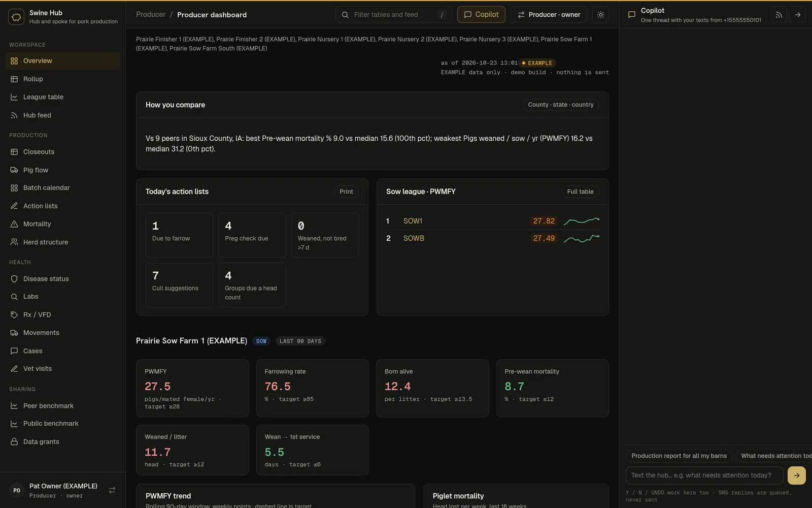The width and height of the screenshot is (812, 508).
Task: Click the Movements truck icon
Action: tap(14, 333)
